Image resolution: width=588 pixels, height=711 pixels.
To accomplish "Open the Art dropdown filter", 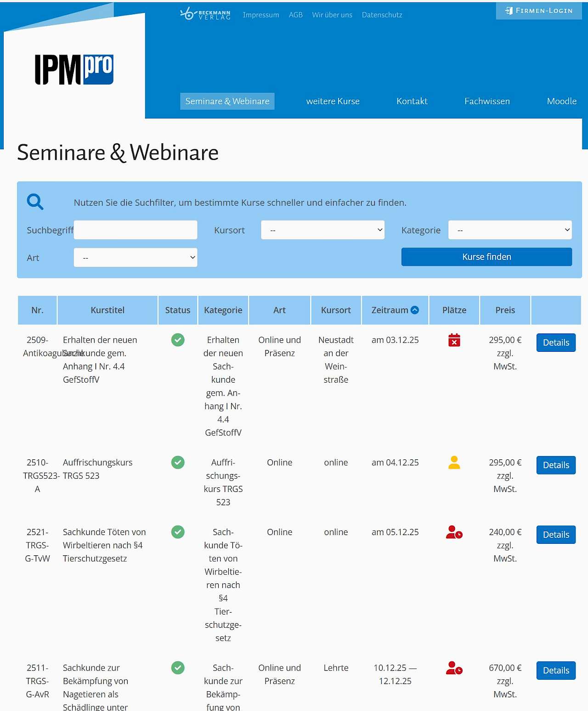I will [136, 258].
